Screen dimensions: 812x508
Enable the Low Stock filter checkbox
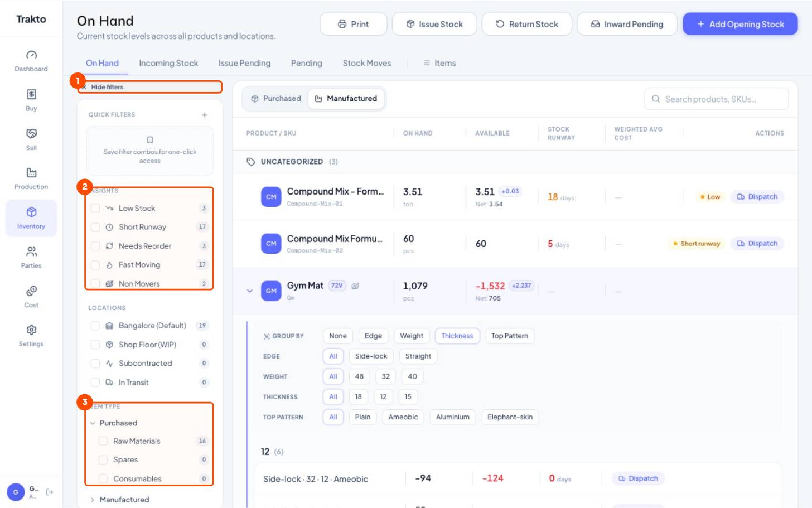point(95,208)
